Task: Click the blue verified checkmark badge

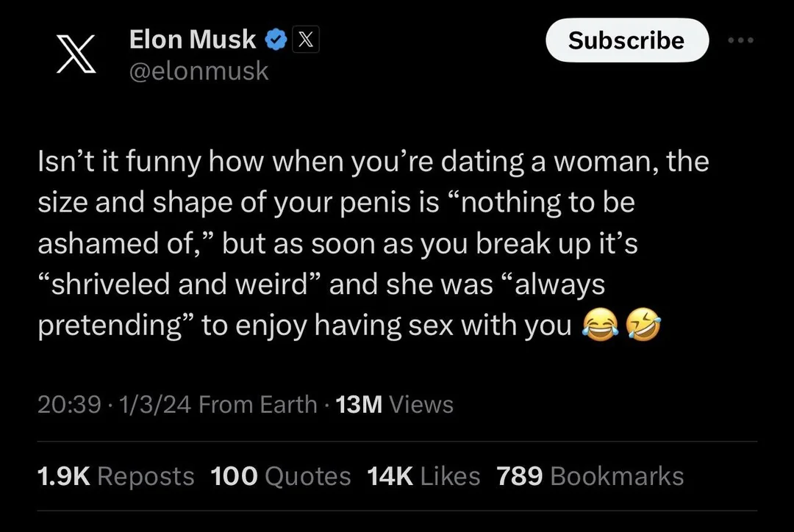Action: 276,40
